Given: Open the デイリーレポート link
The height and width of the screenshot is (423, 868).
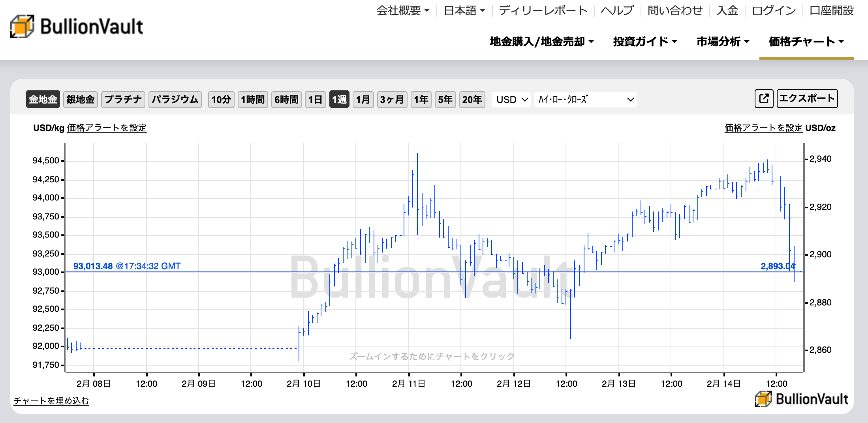Looking at the screenshot, I should click(x=543, y=10).
